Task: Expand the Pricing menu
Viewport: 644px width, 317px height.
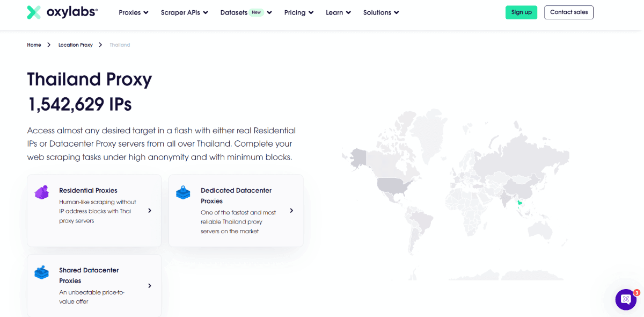Action: (x=299, y=12)
